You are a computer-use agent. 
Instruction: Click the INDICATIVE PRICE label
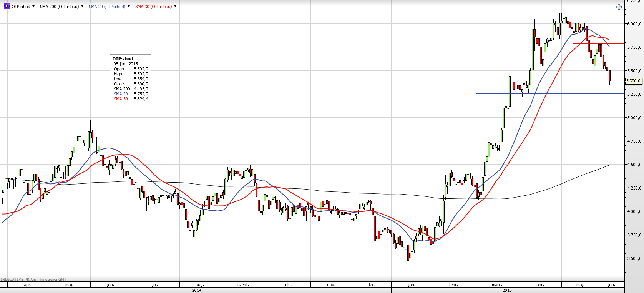coord(18,280)
